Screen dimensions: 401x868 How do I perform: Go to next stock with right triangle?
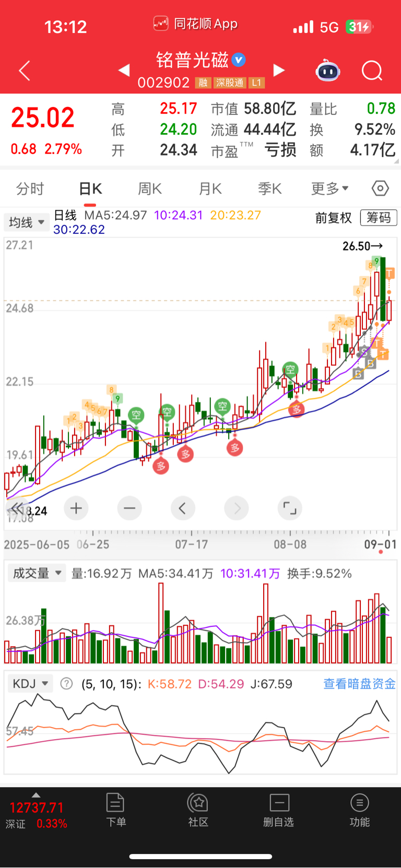coord(279,70)
